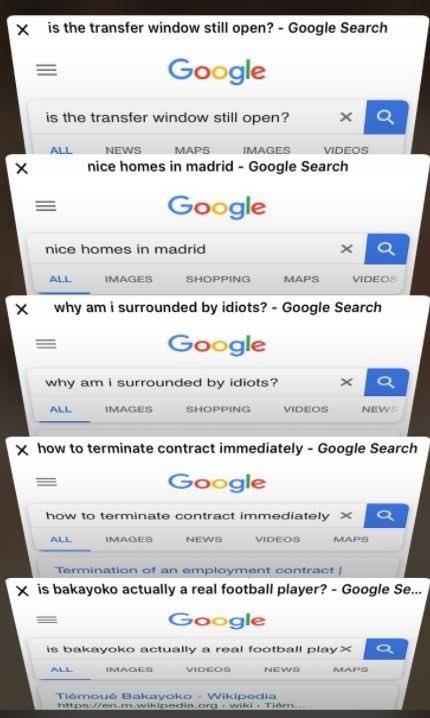Image resolution: width=430 pixels, height=718 pixels.
Task: Close the 'surrounded by idiots' tab
Action: coord(22,310)
